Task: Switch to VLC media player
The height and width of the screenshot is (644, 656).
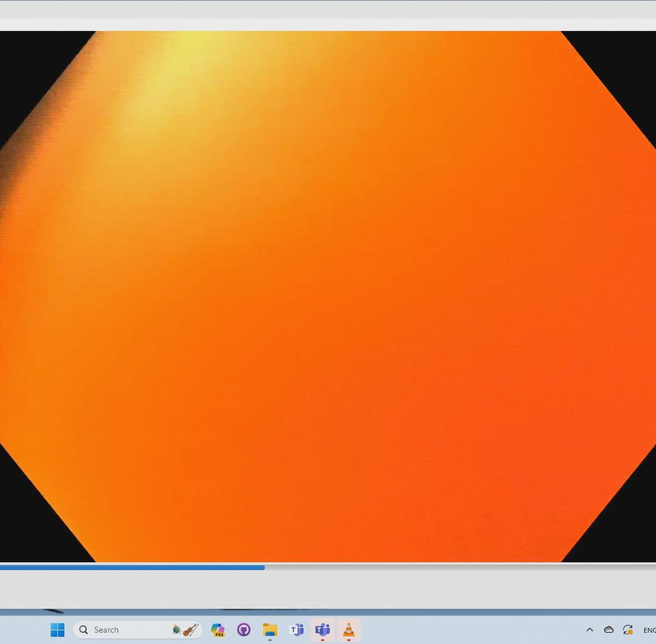Action: pyautogui.click(x=348, y=630)
